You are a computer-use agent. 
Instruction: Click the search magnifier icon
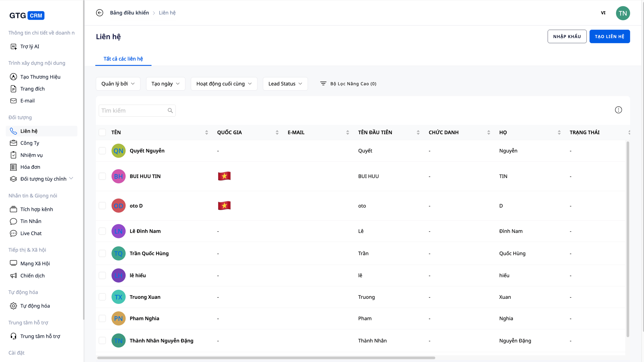point(170,110)
